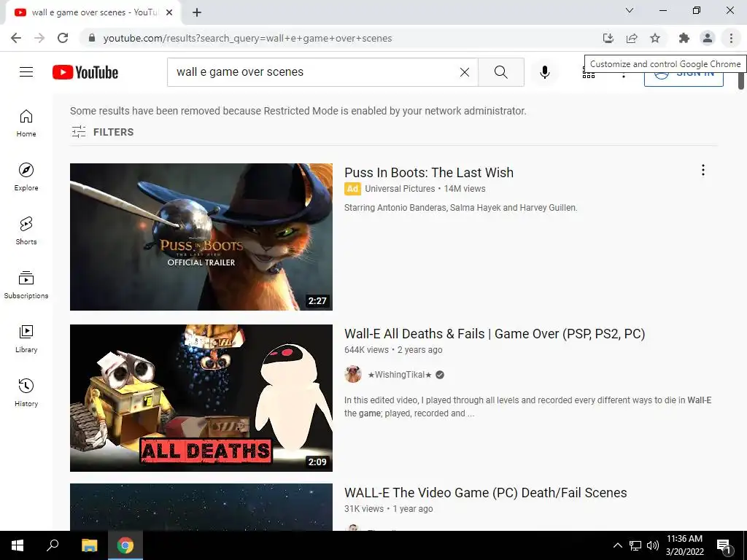Visit the ★WishingTikal★ channel name
This screenshot has width=747, height=560.
(399, 375)
